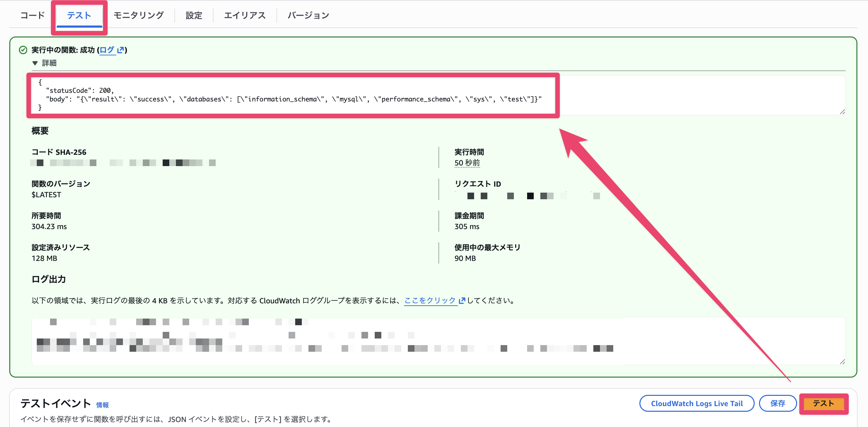Screen dimensions: 868x427
Task: Open the ログ link next to 成功
Action: (x=107, y=50)
